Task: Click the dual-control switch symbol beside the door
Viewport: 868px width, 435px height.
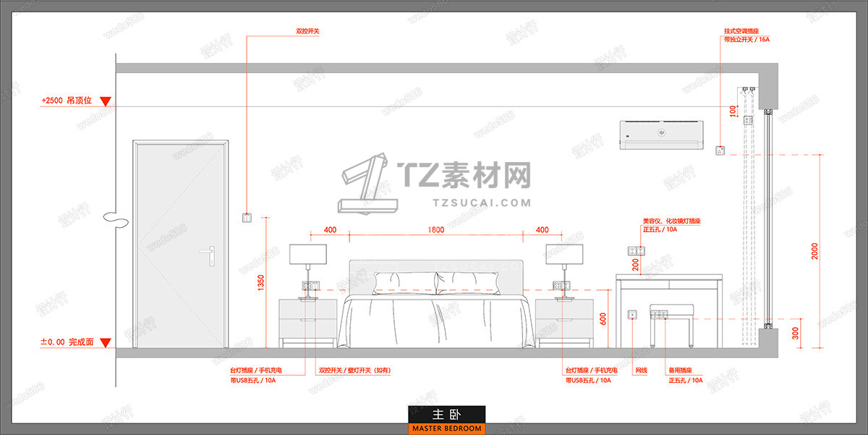Action: pyautogui.click(x=247, y=216)
